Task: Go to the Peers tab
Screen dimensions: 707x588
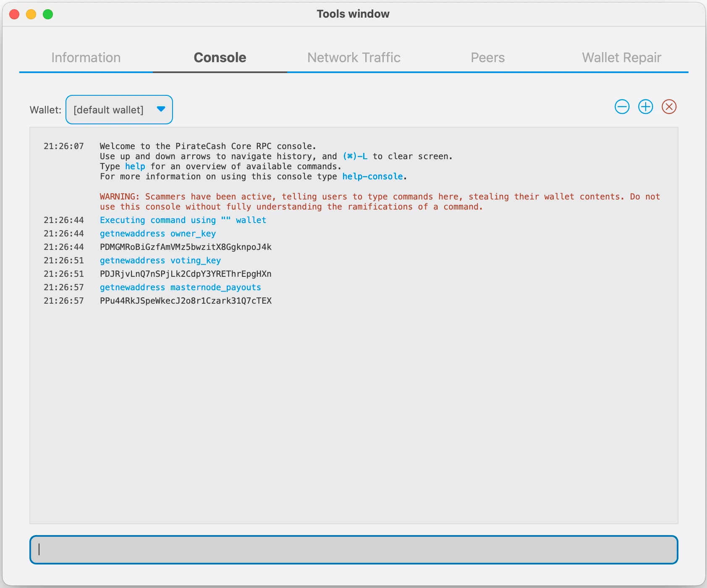Action: [x=488, y=58]
